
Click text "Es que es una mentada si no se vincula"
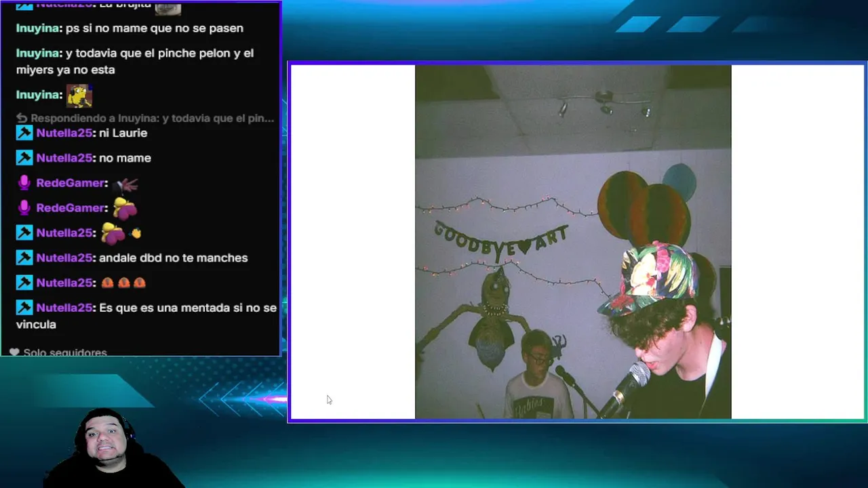146,316
